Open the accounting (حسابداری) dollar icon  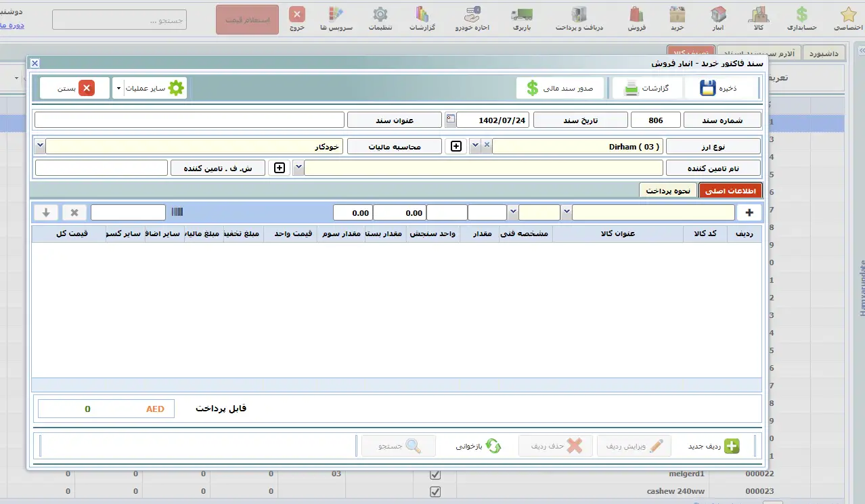(x=801, y=19)
